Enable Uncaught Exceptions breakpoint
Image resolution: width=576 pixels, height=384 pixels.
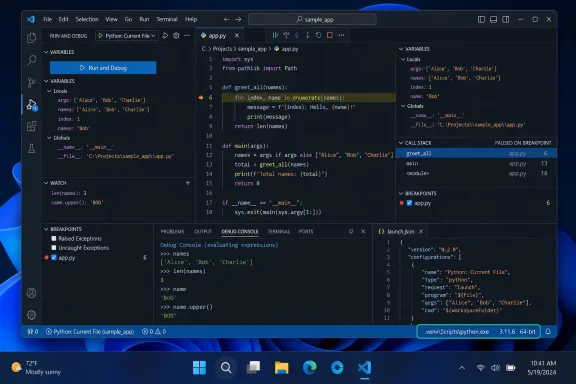54,248
